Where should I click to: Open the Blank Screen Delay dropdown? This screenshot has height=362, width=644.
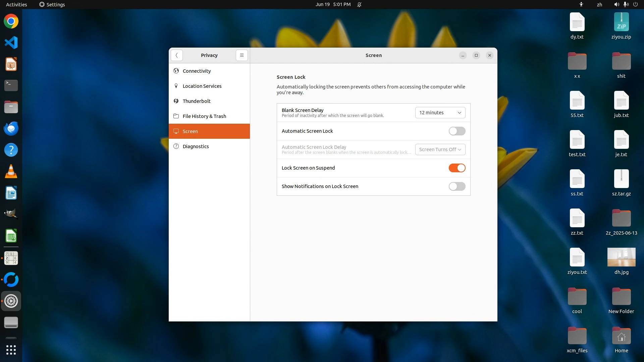[440, 113]
